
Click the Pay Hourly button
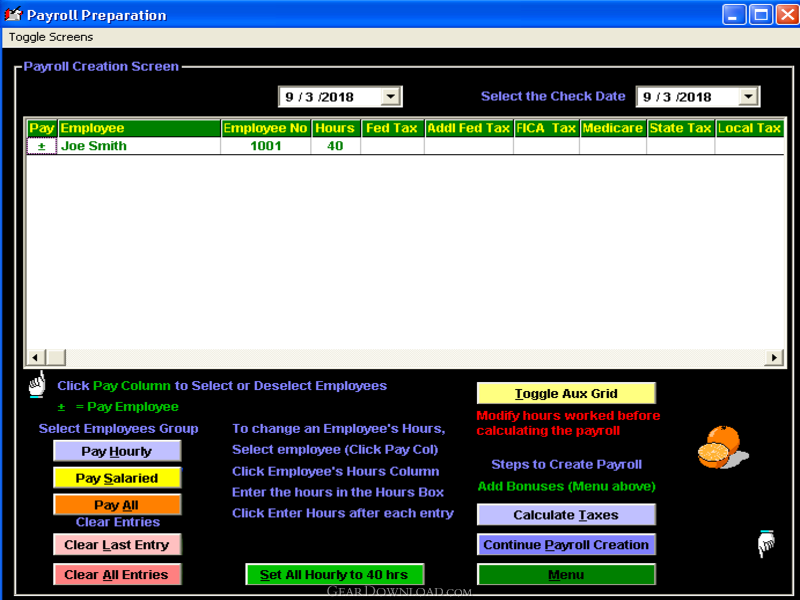click(x=117, y=451)
